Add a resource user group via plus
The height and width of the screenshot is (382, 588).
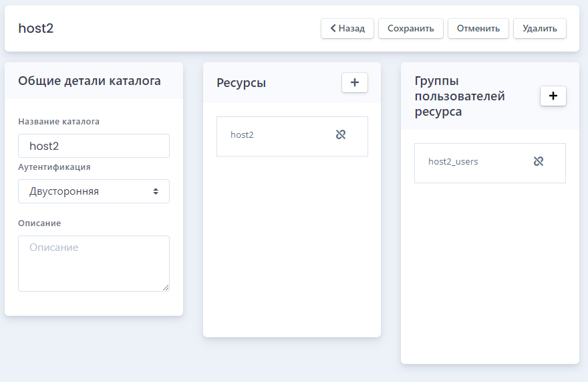553,96
